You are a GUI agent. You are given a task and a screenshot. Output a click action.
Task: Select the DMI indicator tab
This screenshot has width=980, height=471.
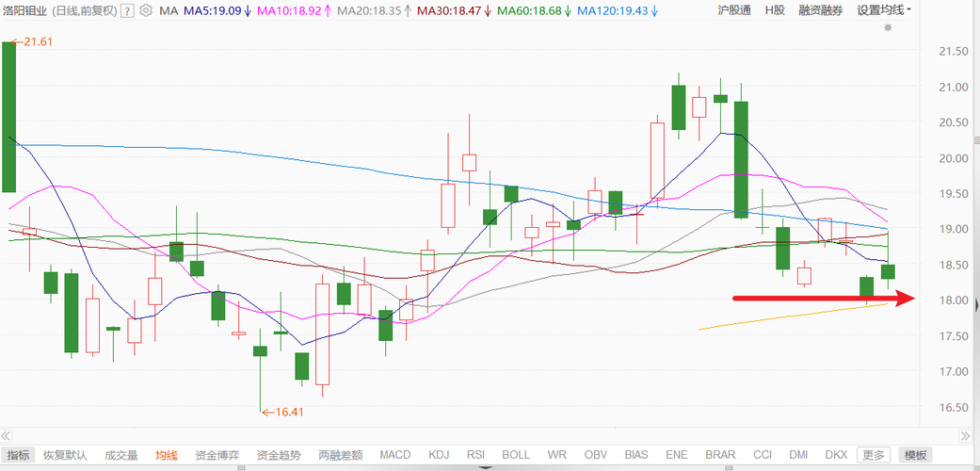(798, 455)
